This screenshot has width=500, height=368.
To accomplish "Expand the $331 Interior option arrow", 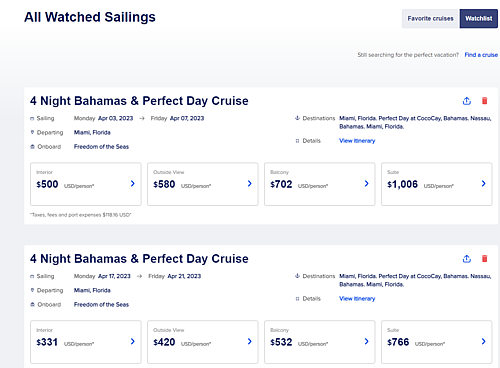I will click(x=133, y=341).
